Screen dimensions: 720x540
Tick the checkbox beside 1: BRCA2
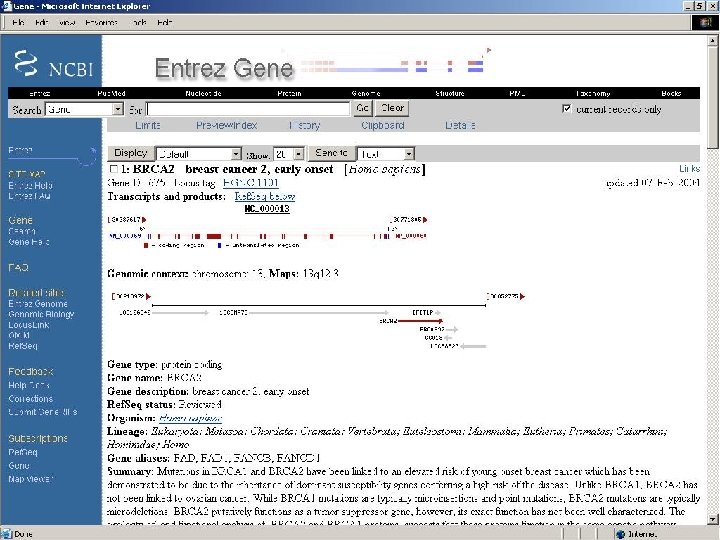tap(113, 169)
